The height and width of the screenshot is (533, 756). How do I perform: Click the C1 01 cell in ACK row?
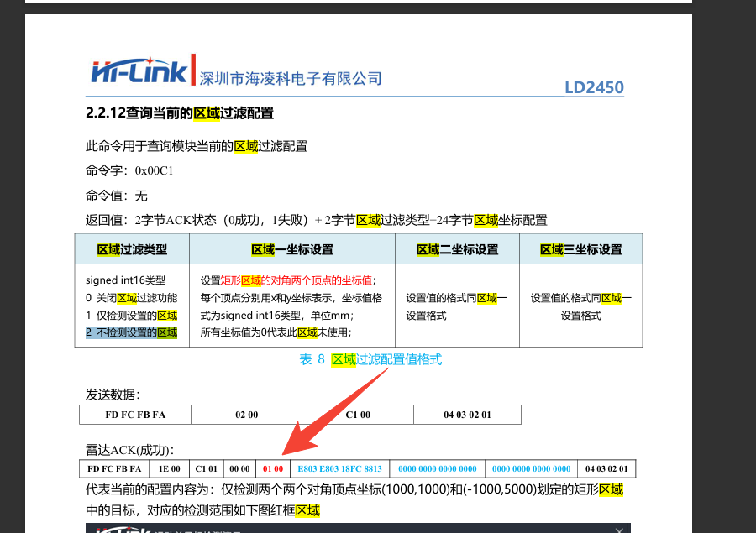207,468
